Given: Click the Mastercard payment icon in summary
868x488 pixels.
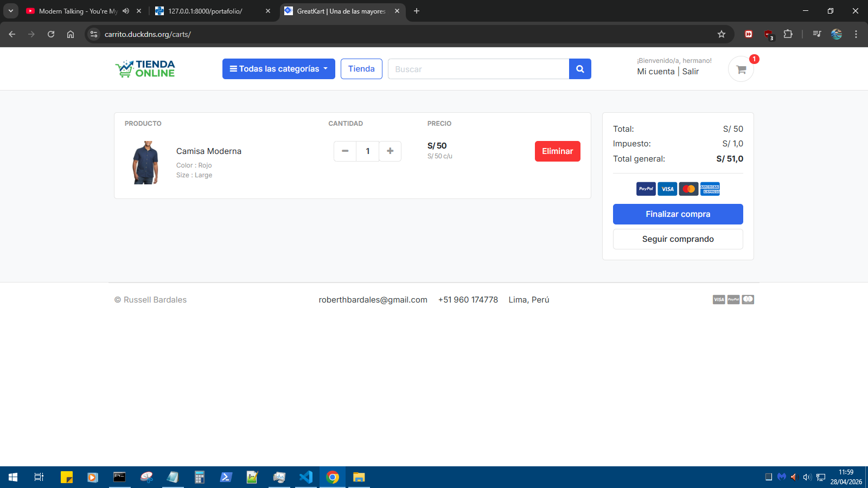Looking at the screenshot, I should 689,189.
